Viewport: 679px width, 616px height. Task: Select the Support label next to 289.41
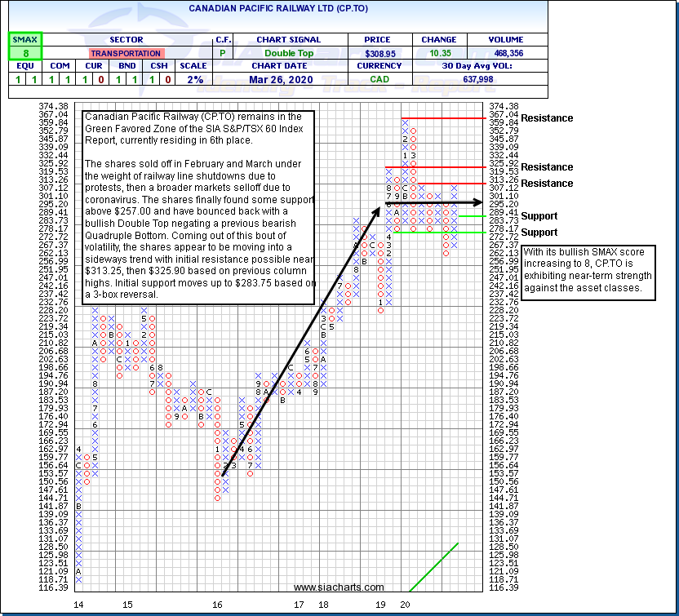click(x=539, y=216)
